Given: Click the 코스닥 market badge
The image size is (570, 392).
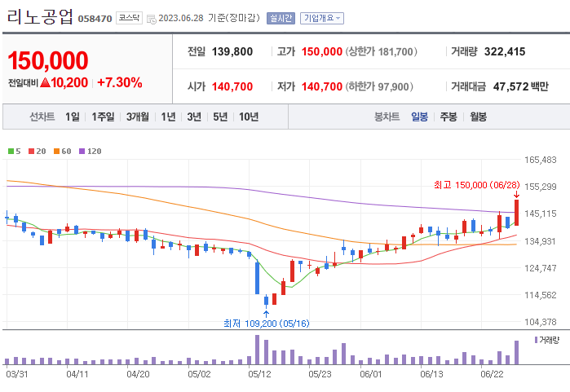Looking at the screenshot, I should (x=129, y=18).
